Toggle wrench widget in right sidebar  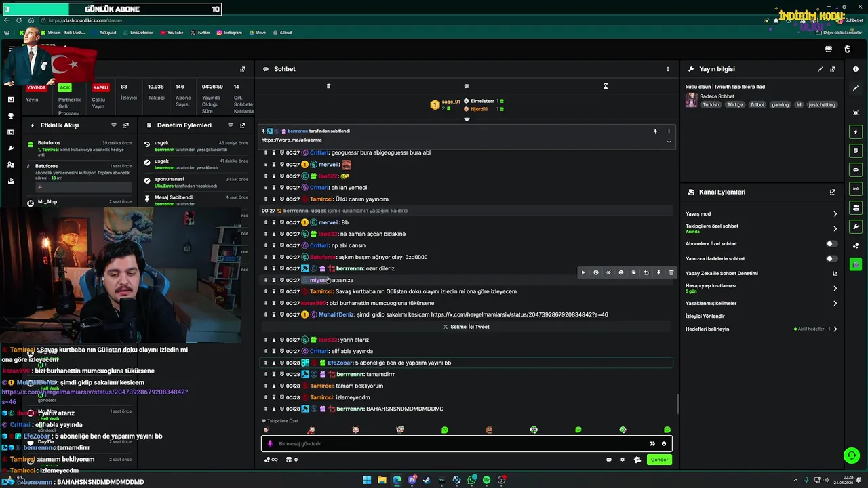(x=856, y=226)
